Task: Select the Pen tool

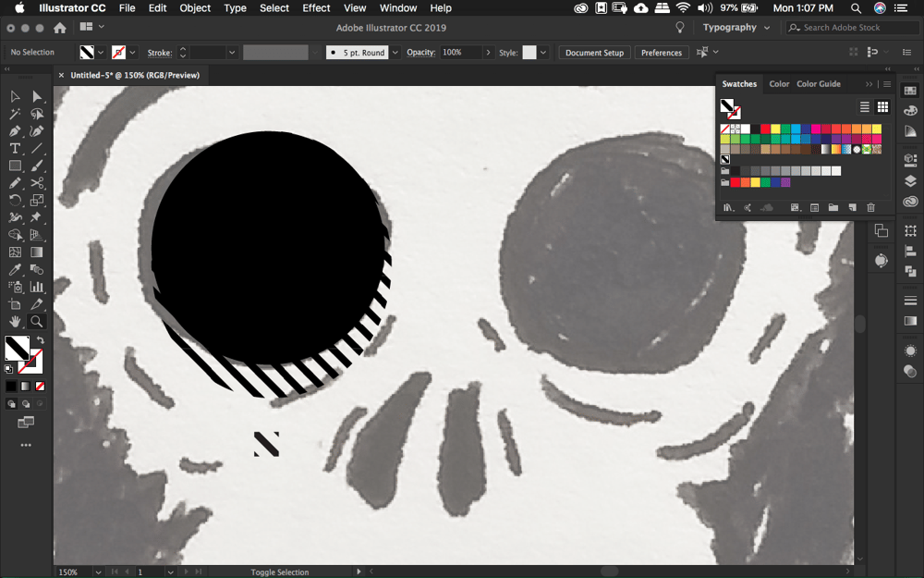Action: [15, 131]
